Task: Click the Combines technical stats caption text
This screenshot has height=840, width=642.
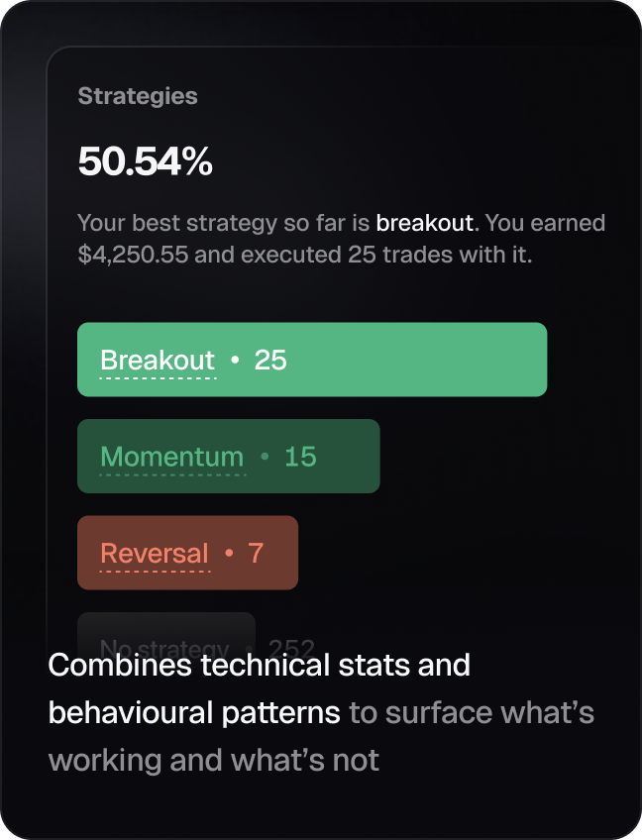Action: [260, 666]
